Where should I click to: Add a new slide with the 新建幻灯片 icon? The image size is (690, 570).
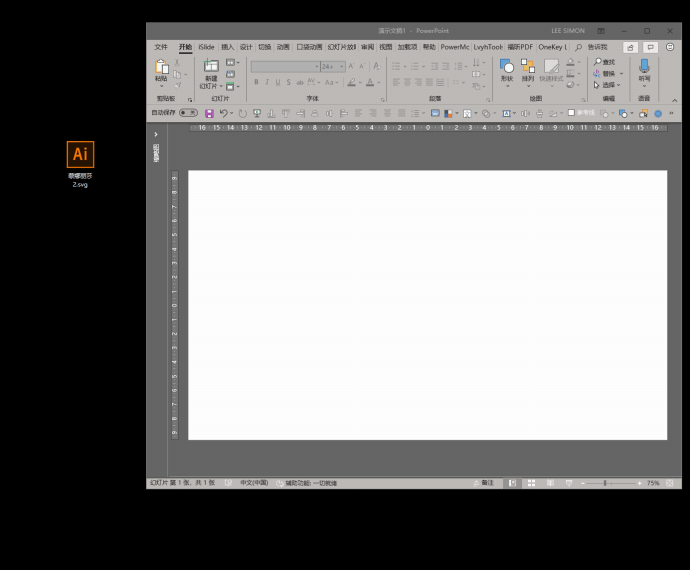[210, 68]
